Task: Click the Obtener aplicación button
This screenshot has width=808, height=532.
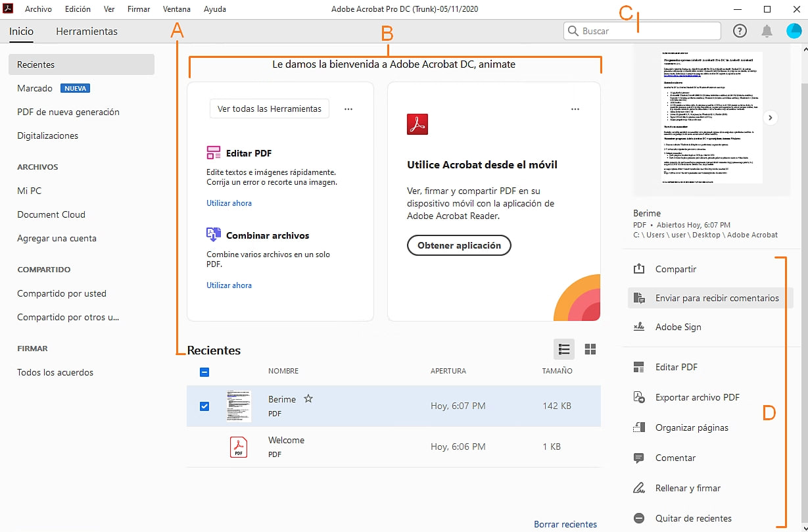Action: [459, 245]
